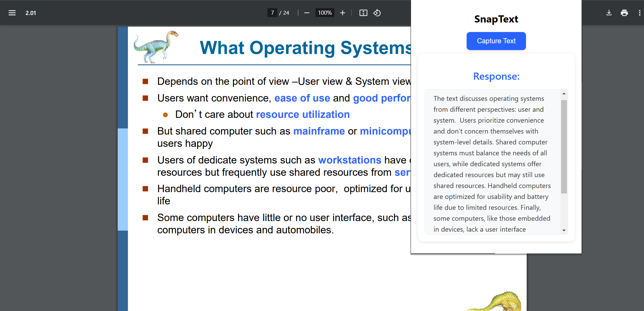
Task: Click the total pages text '/ 24'
Action: click(284, 13)
